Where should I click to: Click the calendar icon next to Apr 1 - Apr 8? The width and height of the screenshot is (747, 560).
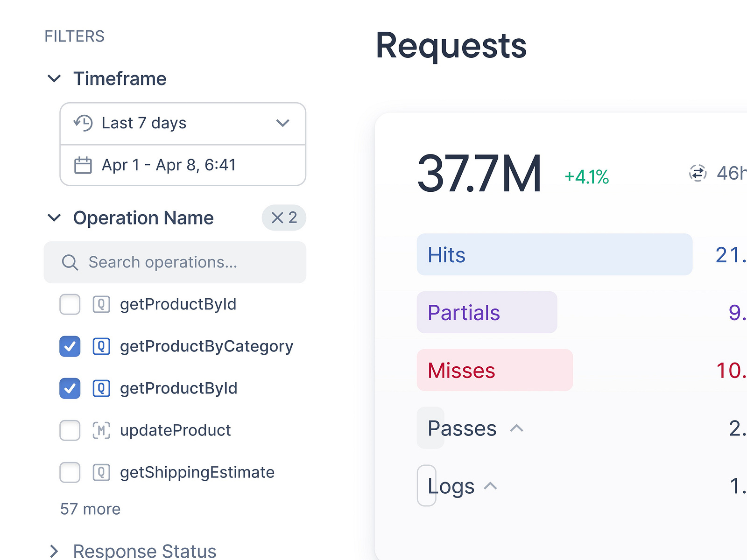pyautogui.click(x=82, y=165)
